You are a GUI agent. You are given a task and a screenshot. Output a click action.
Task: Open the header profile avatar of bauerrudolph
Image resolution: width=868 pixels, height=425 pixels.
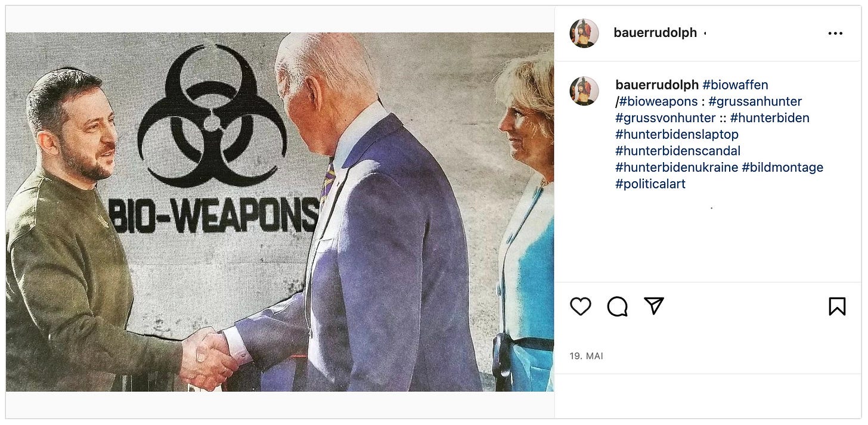(x=584, y=33)
